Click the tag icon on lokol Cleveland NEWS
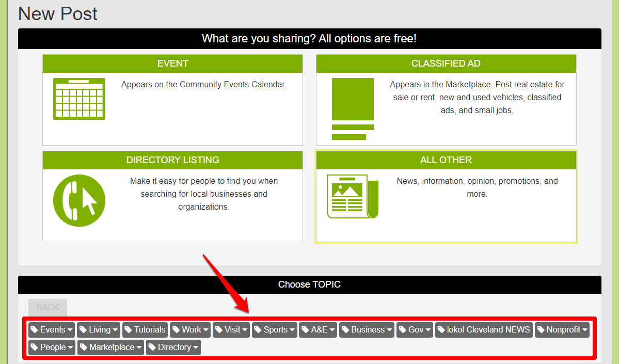 pyautogui.click(x=441, y=329)
